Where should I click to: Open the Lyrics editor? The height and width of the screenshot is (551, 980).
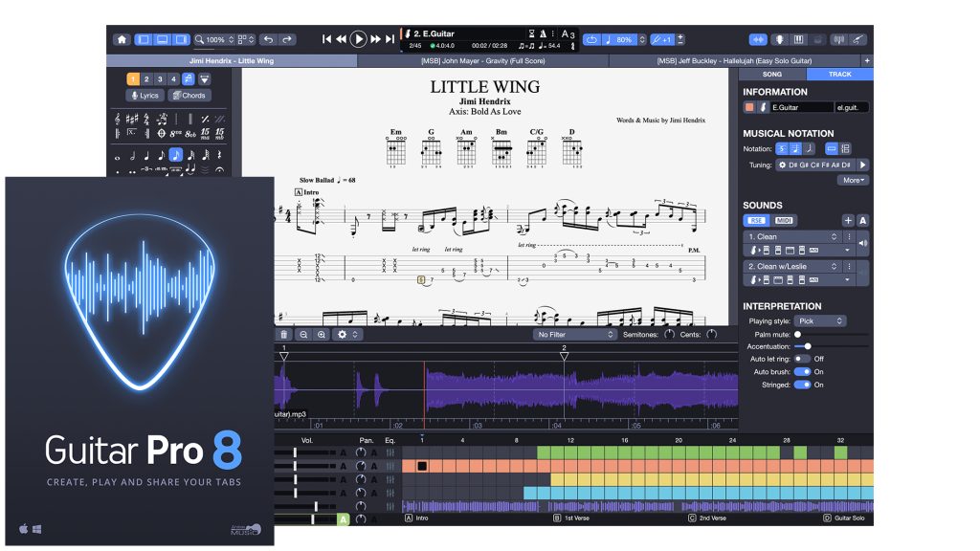point(146,95)
